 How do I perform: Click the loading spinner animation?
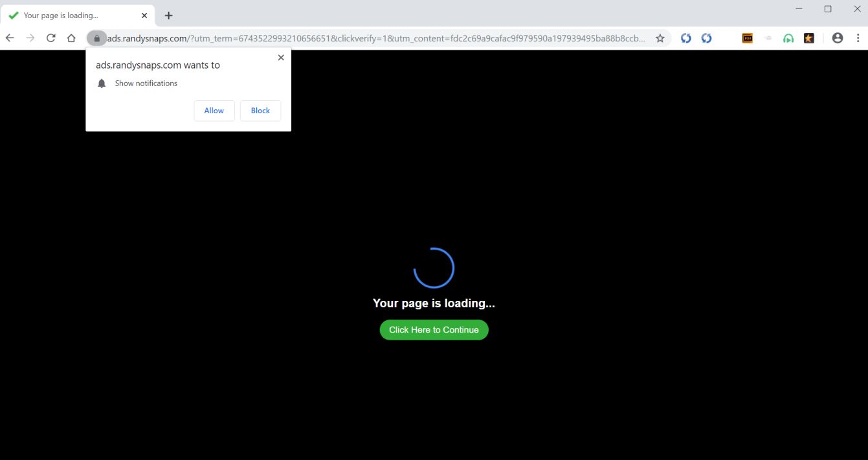(x=434, y=267)
